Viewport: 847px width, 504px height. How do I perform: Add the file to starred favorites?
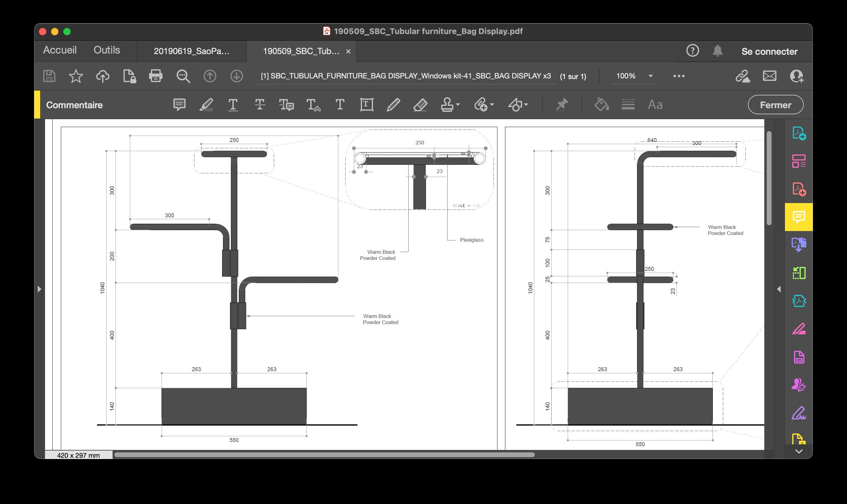(76, 76)
